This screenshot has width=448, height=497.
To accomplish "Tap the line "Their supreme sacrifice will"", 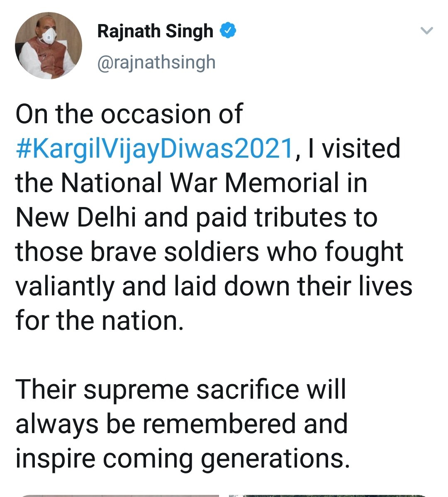I will pyautogui.click(x=180, y=390).
